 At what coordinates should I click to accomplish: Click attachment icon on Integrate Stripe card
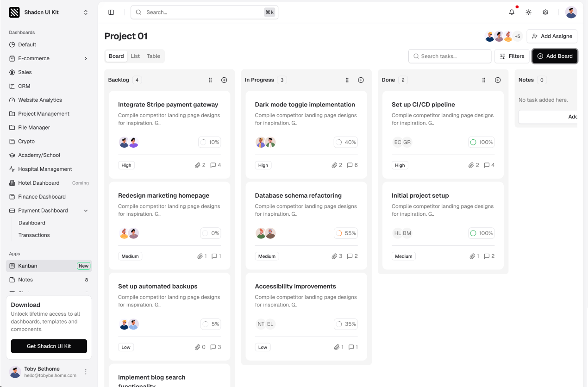(x=197, y=165)
